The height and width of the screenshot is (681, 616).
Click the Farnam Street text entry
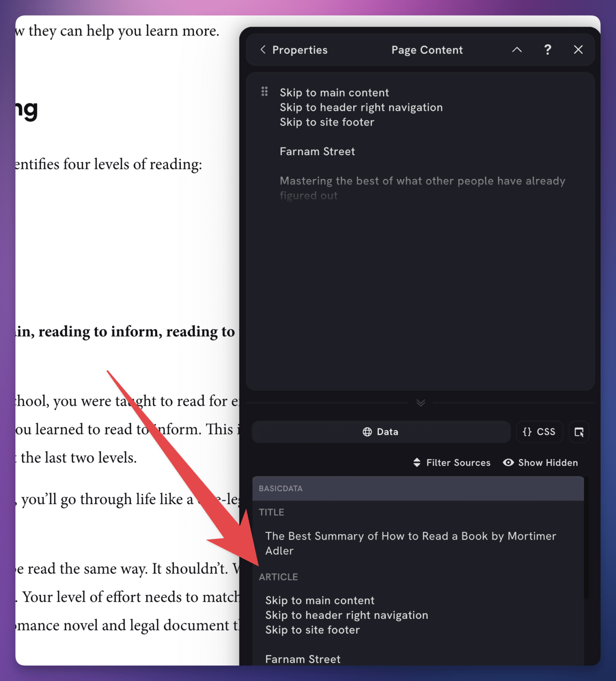pos(317,151)
